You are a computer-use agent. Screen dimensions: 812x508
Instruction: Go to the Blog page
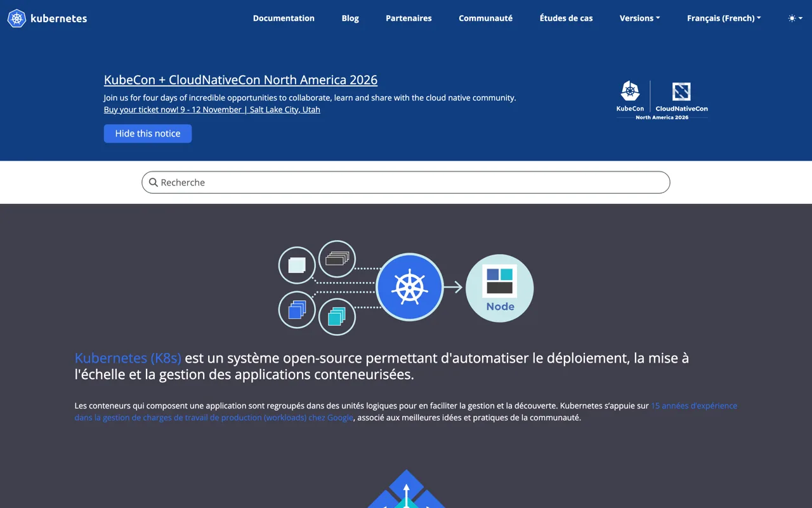click(350, 18)
